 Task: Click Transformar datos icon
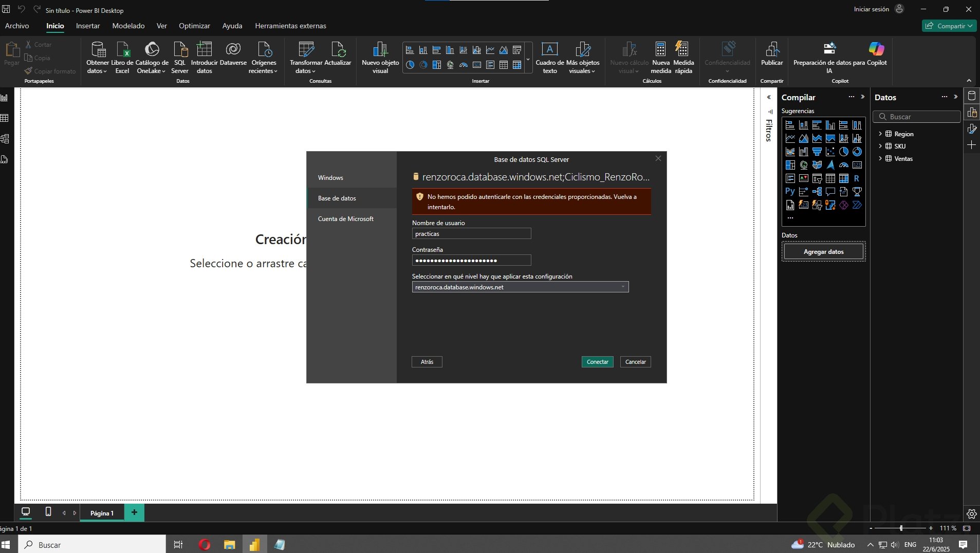[306, 58]
